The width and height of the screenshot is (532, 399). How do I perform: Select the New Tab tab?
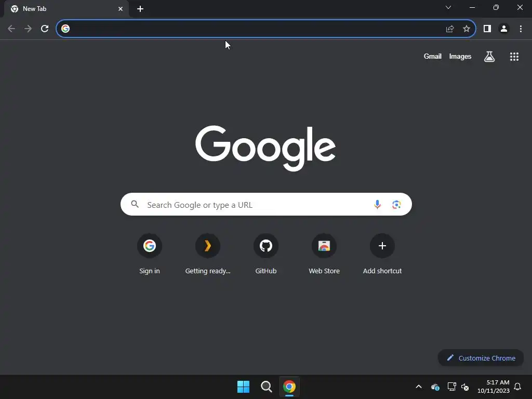[66, 9]
